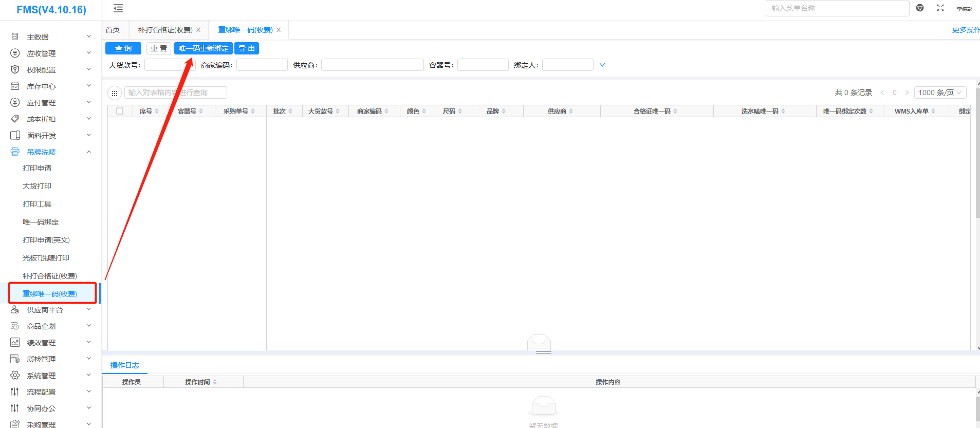Click the fullscreen toggle icon
Viewport: 980px width, 428px height.
tap(940, 8)
